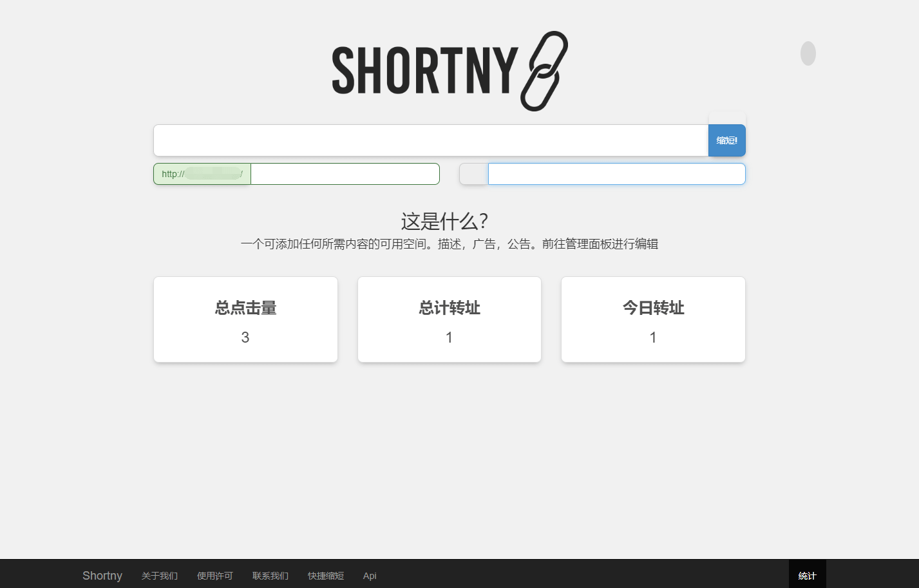Open the 快捷缩短 footer menu item

(x=326, y=576)
